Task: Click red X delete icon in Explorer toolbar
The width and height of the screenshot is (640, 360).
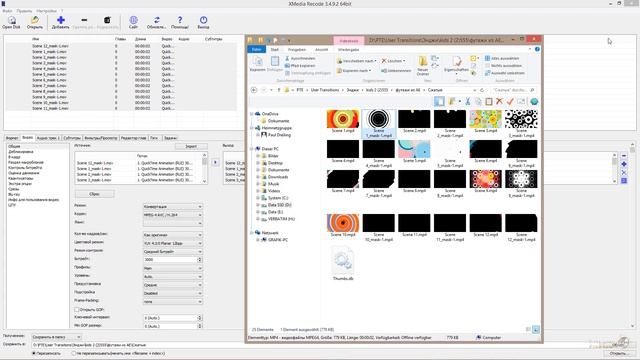Action: click(x=499, y=101)
